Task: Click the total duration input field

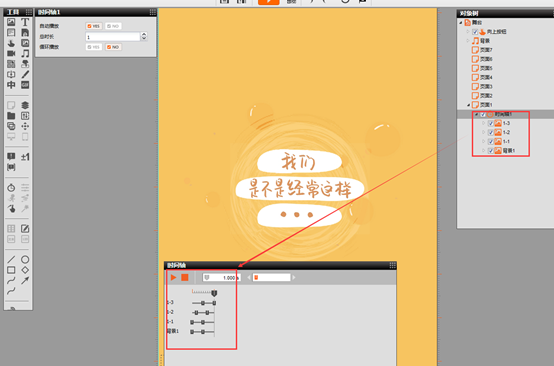Action: (x=113, y=37)
